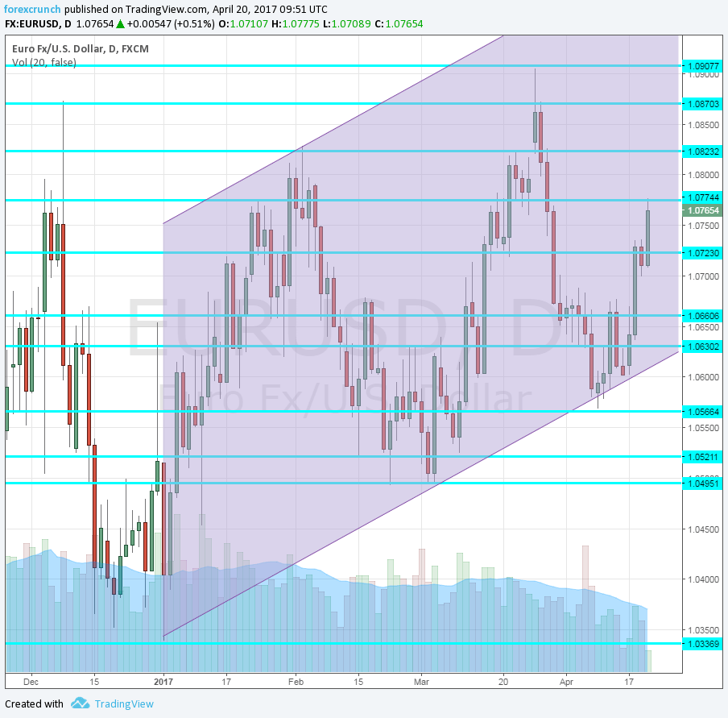This screenshot has height=718, width=728.
Task: Click the 1.07230 price level label
Action: [x=701, y=253]
